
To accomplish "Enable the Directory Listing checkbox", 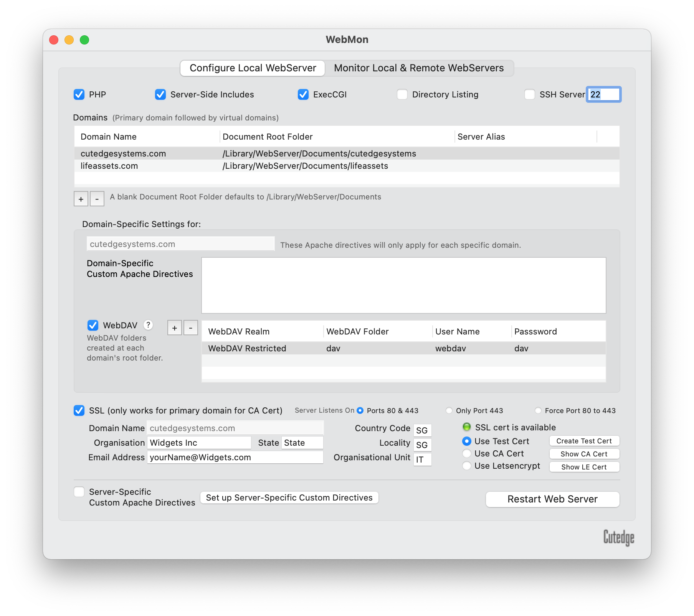I will [x=402, y=94].
